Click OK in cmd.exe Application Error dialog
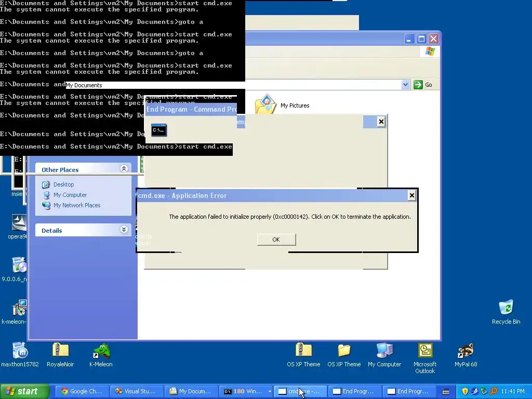532x399 pixels. pyautogui.click(x=276, y=240)
